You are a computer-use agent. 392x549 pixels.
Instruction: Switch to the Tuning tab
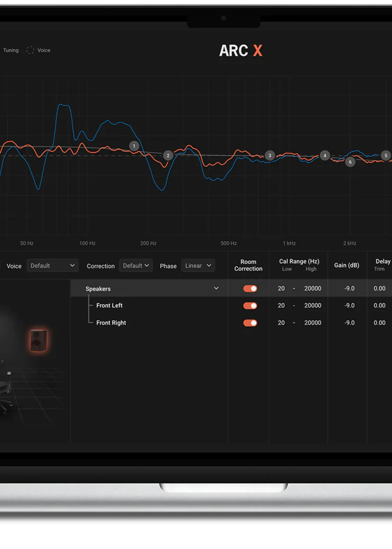11,50
